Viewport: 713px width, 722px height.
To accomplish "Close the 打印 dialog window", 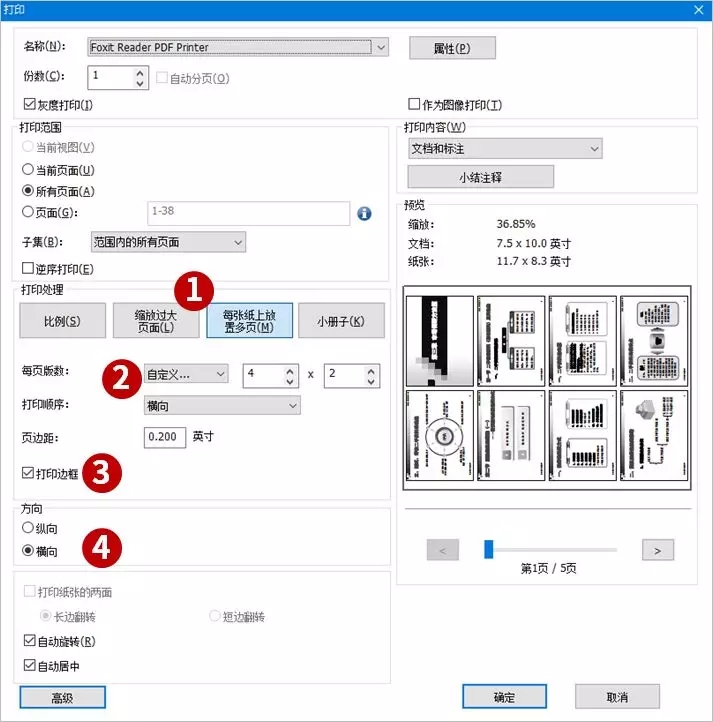I will pyautogui.click(x=698, y=10).
